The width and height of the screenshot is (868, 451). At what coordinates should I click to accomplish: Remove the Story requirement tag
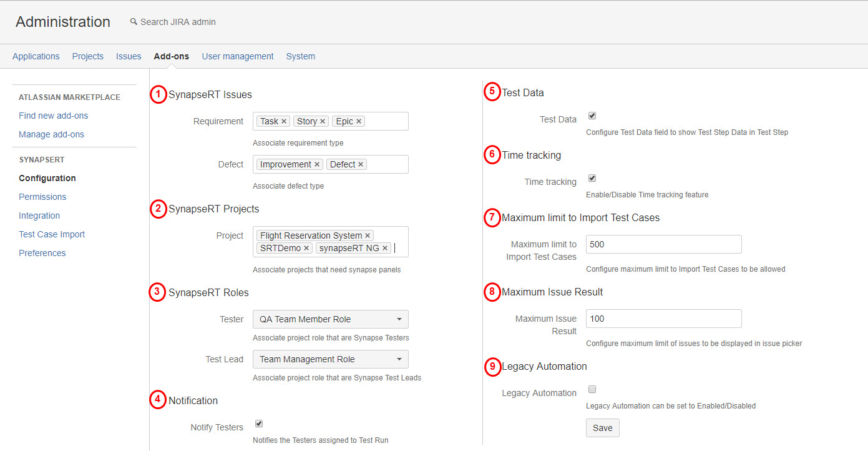coord(323,122)
